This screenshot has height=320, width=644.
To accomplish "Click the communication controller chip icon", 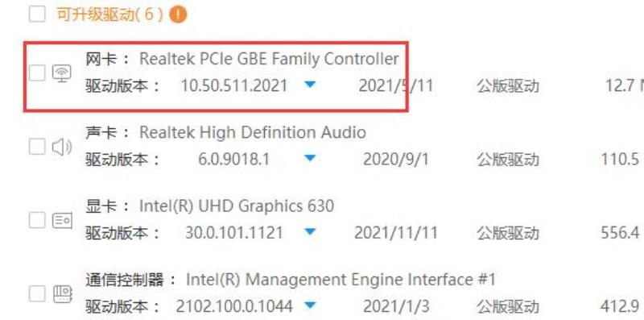I will [x=63, y=294].
